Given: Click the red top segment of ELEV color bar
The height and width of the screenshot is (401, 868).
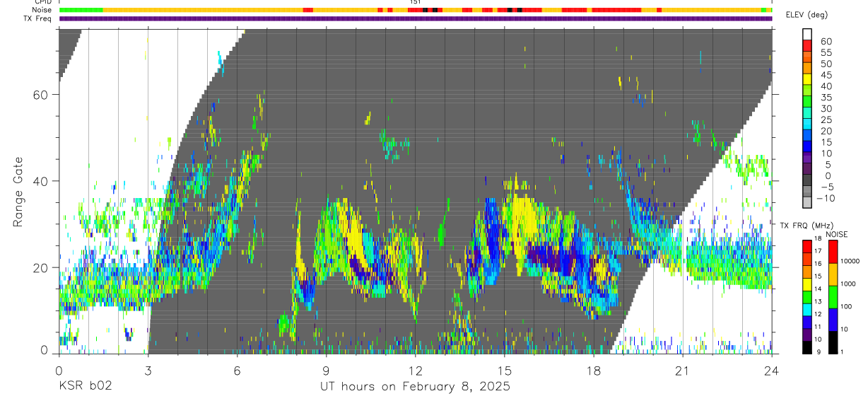Looking at the screenshot, I should click(x=807, y=47).
